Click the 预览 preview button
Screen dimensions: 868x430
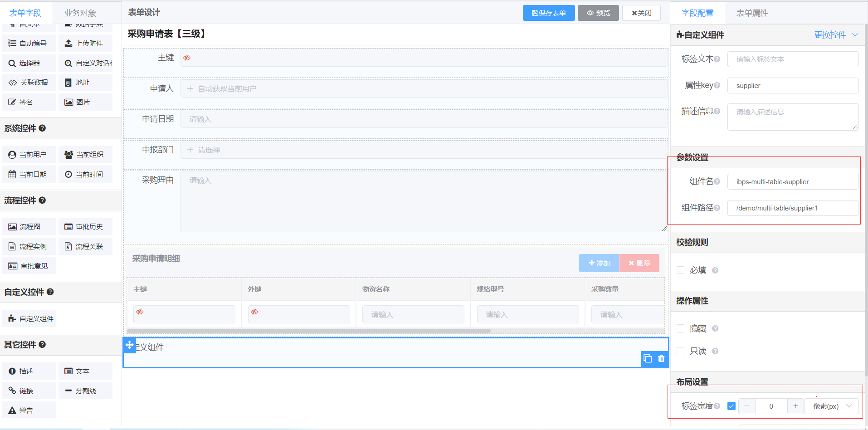pyautogui.click(x=598, y=13)
